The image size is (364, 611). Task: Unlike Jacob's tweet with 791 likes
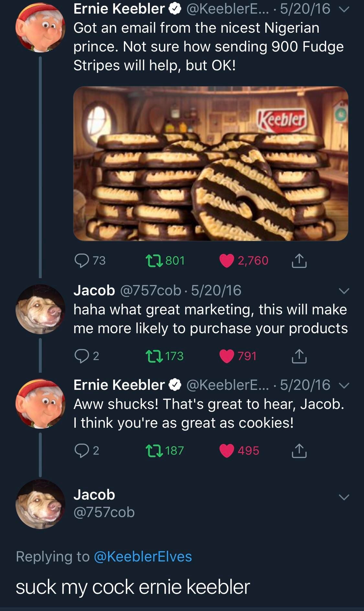pos(227,356)
